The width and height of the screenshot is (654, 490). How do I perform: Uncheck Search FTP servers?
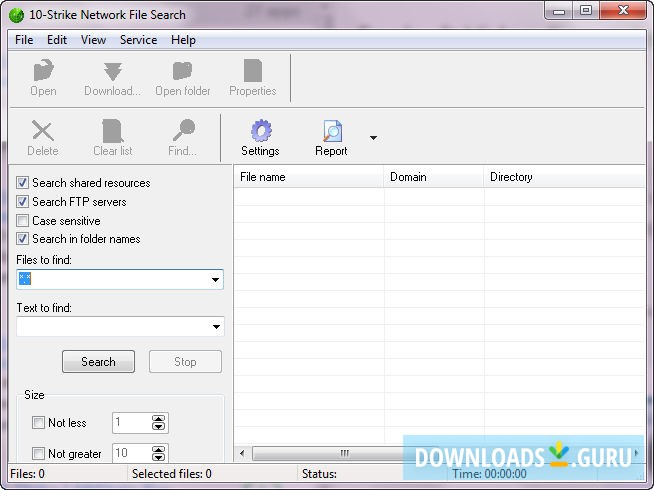[22, 201]
